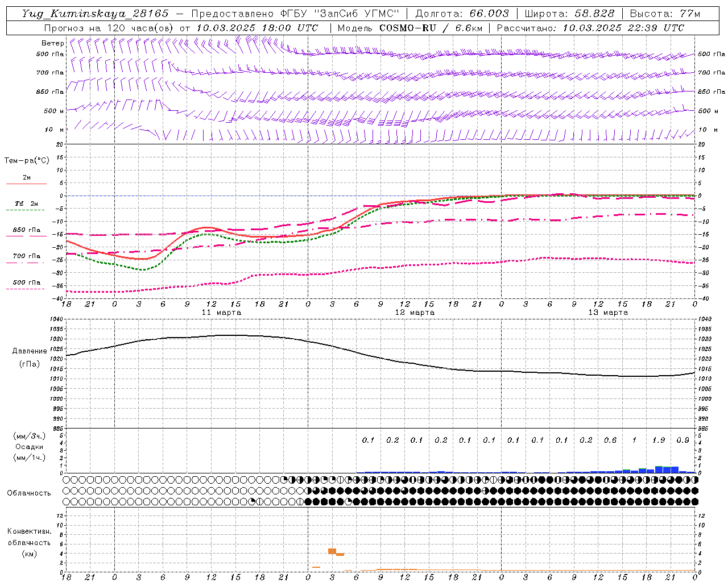This screenshot has height=582, width=728.
Task: Click the Широта: 58.828 header value
Action: point(569,14)
